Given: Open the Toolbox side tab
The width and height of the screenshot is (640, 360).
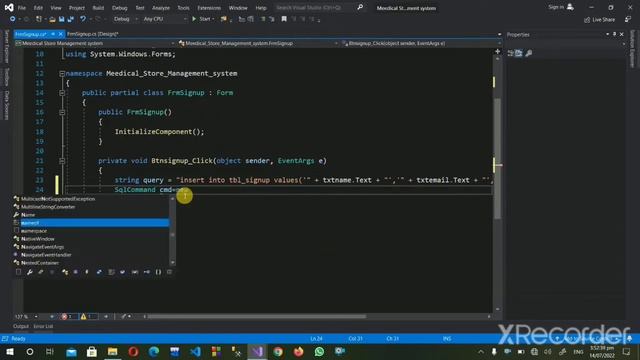Looking at the screenshot, I should [7, 77].
